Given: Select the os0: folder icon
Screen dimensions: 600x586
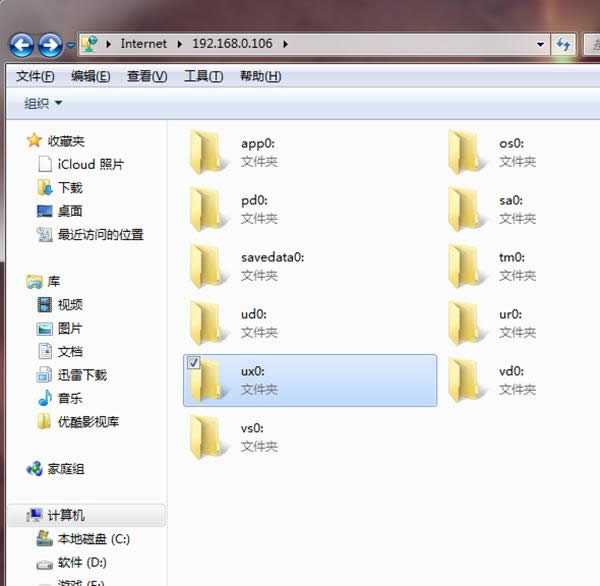Looking at the screenshot, I should (x=467, y=152).
